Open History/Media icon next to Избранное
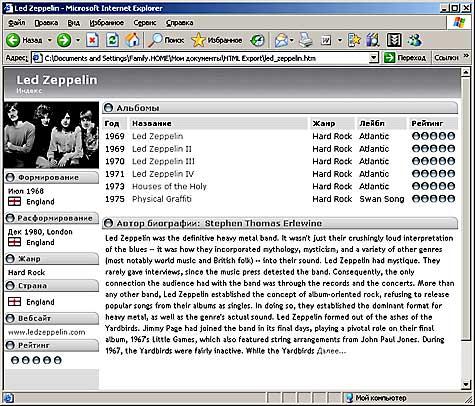Image resolution: width=475 pixels, height=406 pixels. [x=257, y=40]
